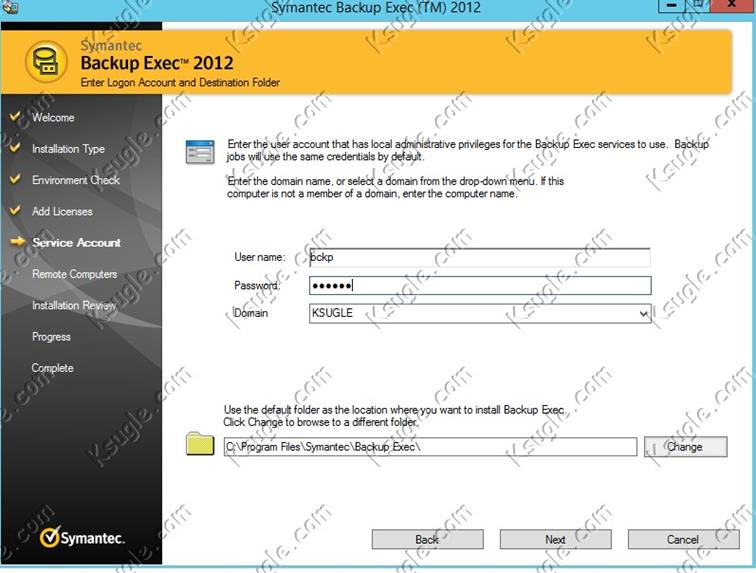Click the logon account form icon
756x573 pixels.
pyautogui.click(x=200, y=152)
